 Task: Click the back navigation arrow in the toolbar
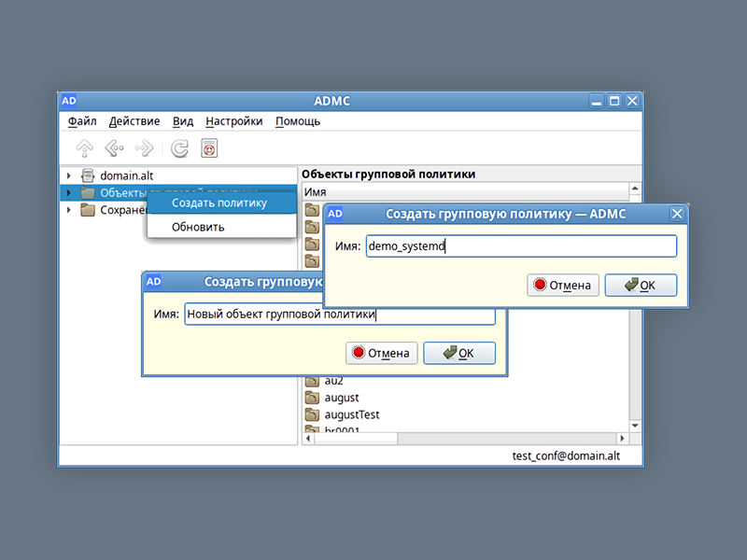114,148
